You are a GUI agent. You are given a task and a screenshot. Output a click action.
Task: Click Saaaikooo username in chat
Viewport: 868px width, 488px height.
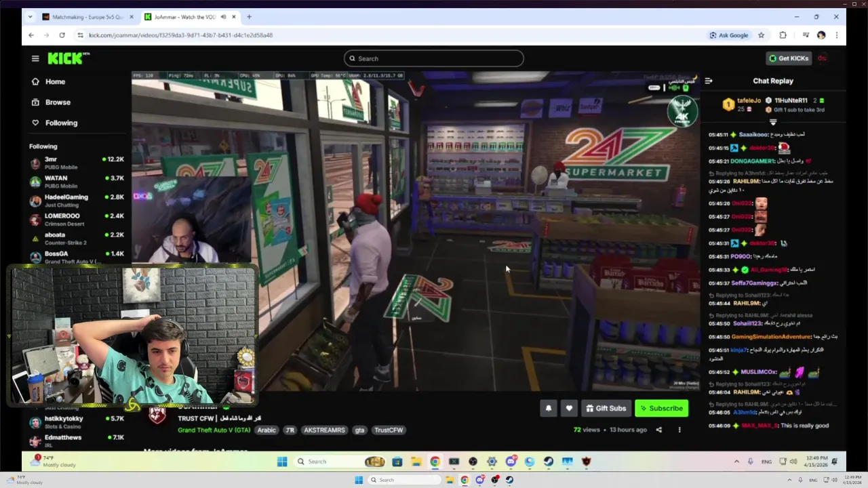[x=753, y=134]
